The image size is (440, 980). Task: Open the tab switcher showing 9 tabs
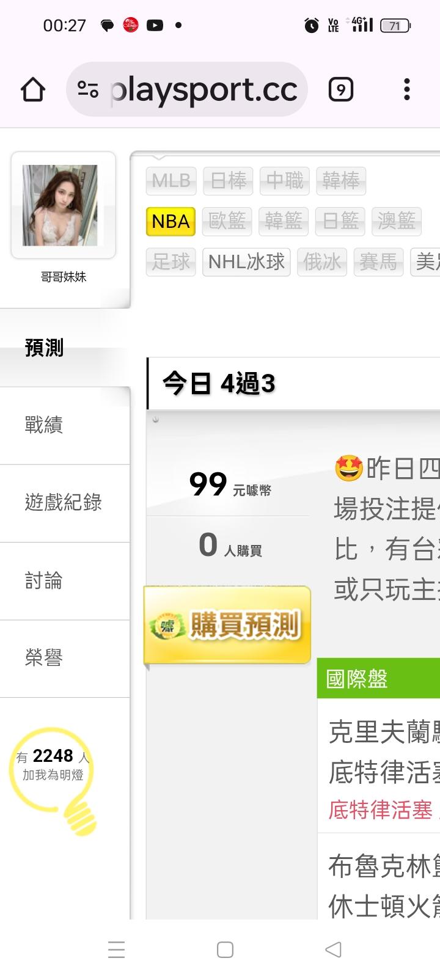(x=340, y=90)
